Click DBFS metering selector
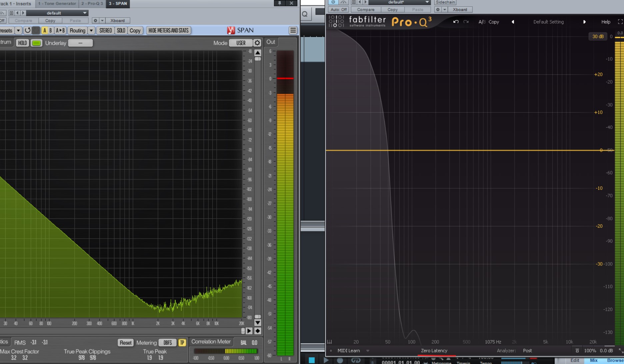Viewport: 624px width, 364px height. pos(168,343)
